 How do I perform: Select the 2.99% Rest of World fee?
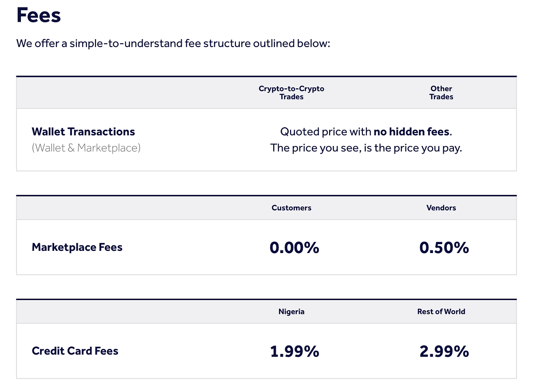[444, 352]
